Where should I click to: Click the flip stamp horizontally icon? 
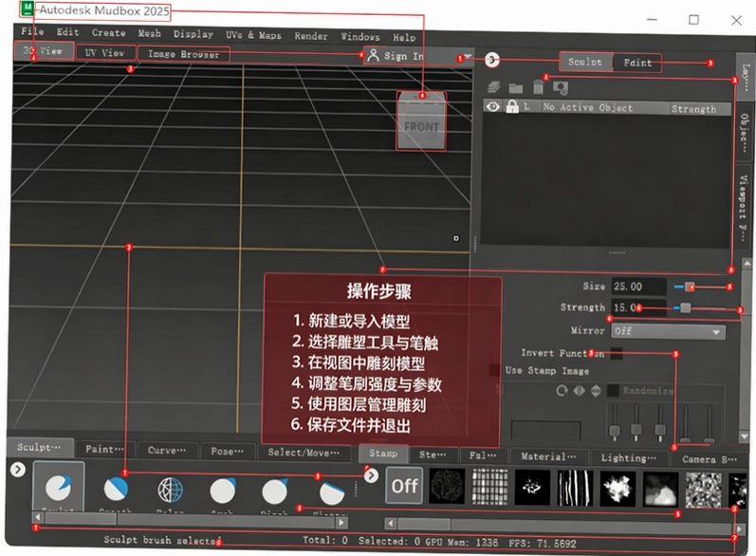[579, 391]
